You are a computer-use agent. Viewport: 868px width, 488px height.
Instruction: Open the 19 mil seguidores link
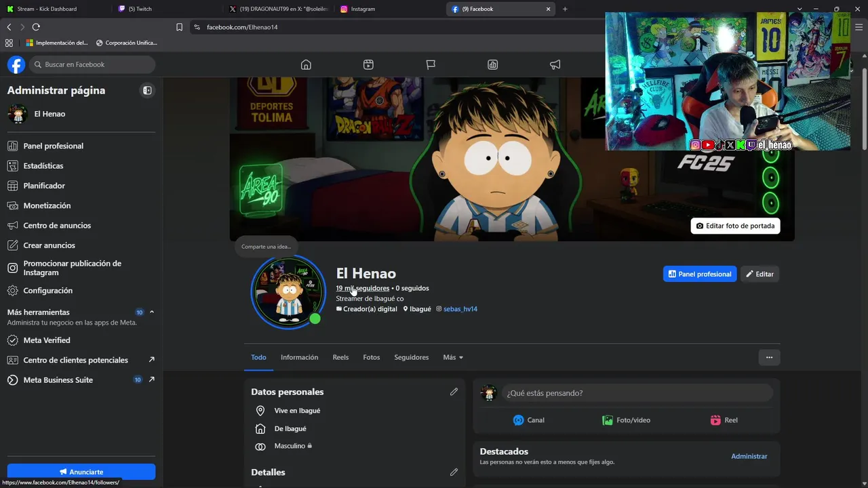point(363,288)
